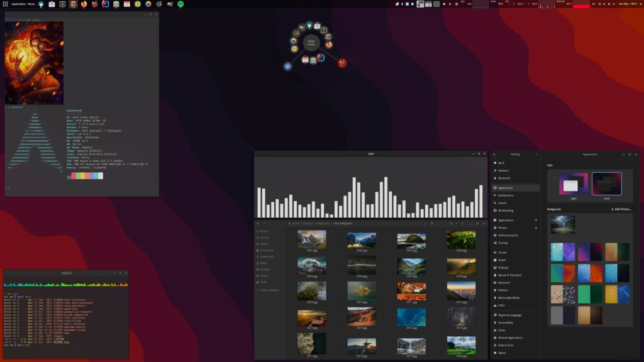Click the Add Picture button
Screen dimensions: 644x362
tap(621, 209)
